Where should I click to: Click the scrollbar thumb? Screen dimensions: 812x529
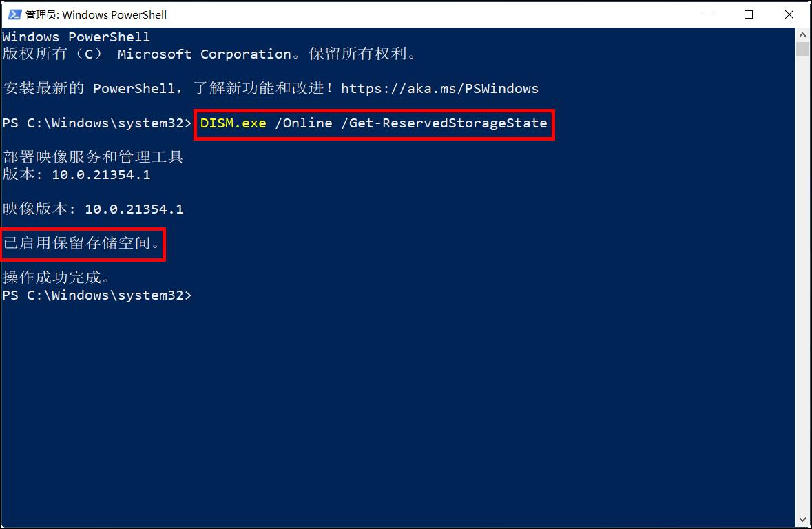coord(802,48)
